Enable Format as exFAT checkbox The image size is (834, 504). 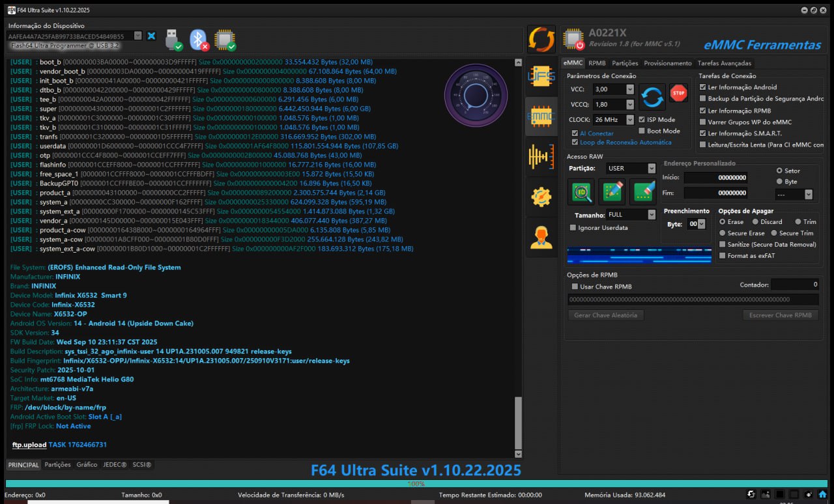point(722,256)
